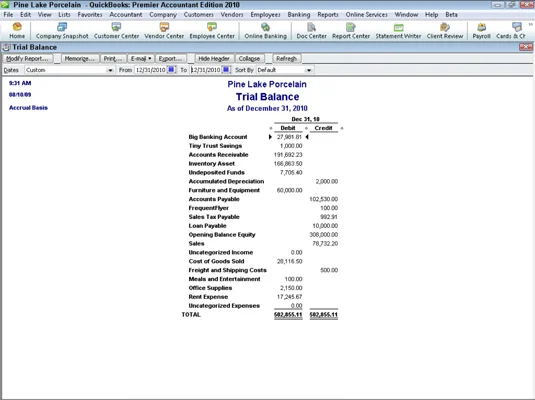The height and width of the screenshot is (400, 535).
Task: Open the Customer Center
Action: click(116, 30)
